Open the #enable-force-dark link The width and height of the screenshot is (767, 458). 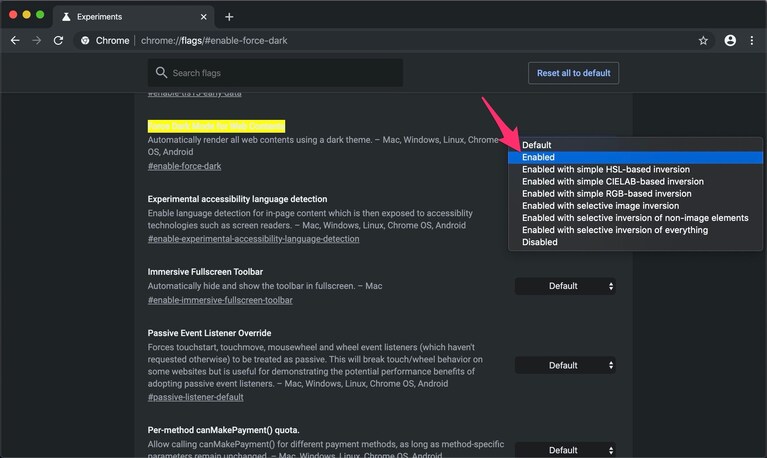click(x=184, y=166)
